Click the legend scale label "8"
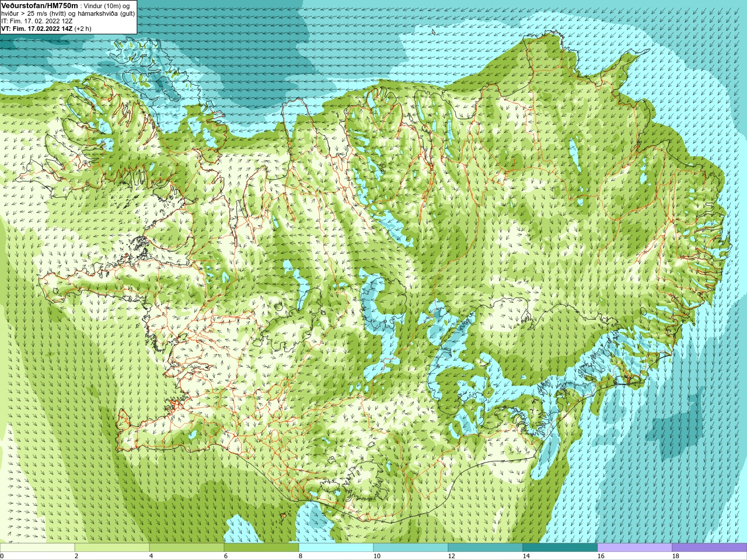The image size is (747, 560). pos(301,556)
